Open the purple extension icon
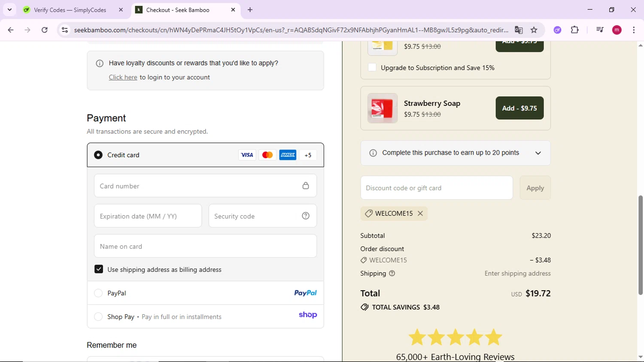 [x=557, y=30]
